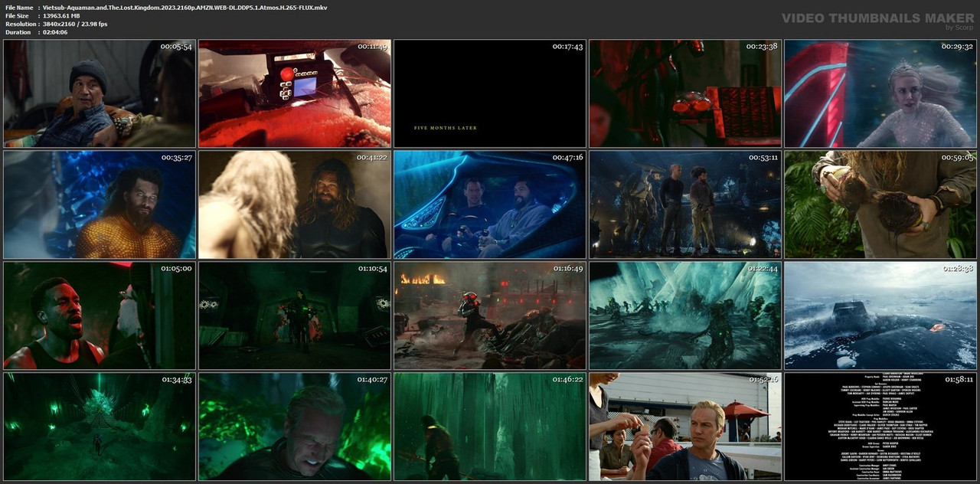Click the 00:05:54 timestamp label
This screenshot has width=980, height=484.
click(176, 47)
